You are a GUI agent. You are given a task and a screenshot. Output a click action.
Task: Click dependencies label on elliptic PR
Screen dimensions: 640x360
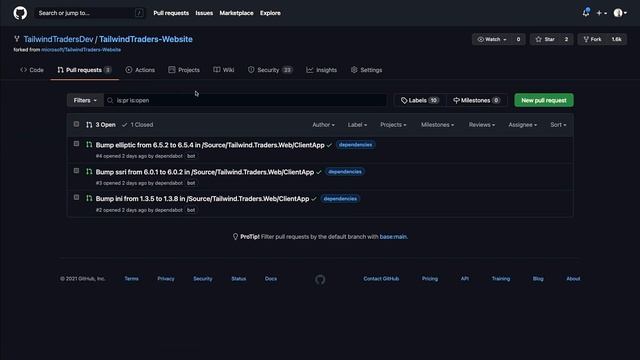[x=356, y=145]
